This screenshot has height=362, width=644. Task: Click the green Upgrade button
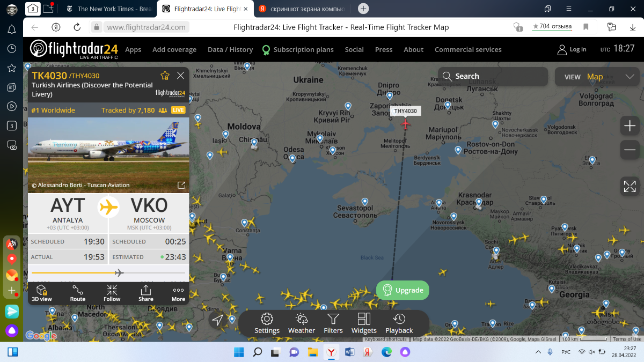[x=402, y=290]
